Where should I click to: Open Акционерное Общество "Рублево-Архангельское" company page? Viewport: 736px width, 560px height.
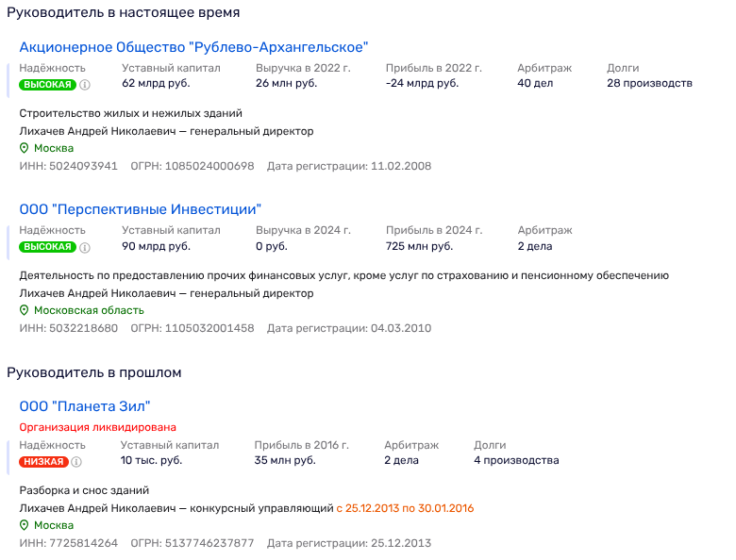[193, 47]
